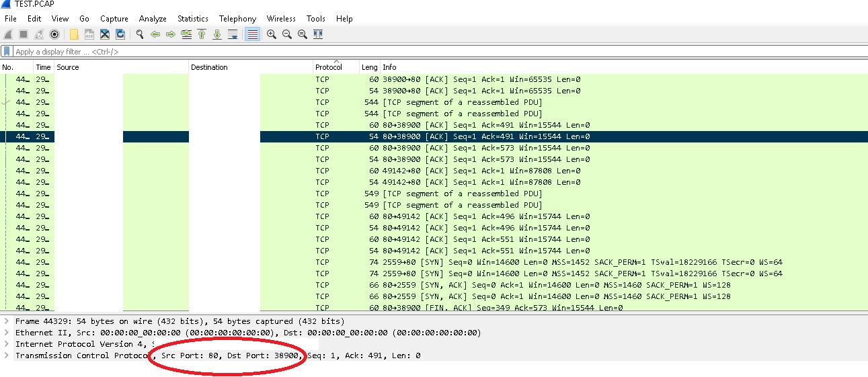Toggle packet list colorization button

pos(253,34)
